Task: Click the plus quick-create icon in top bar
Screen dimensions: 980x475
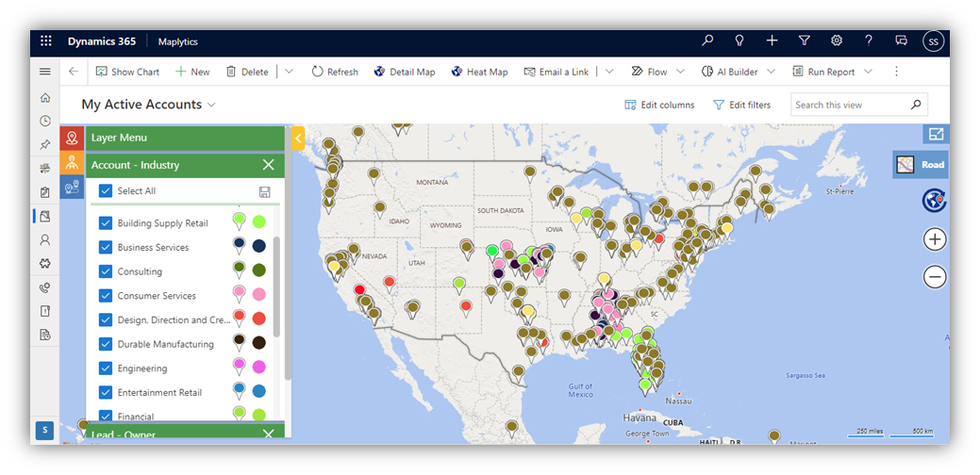Action: click(772, 41)
